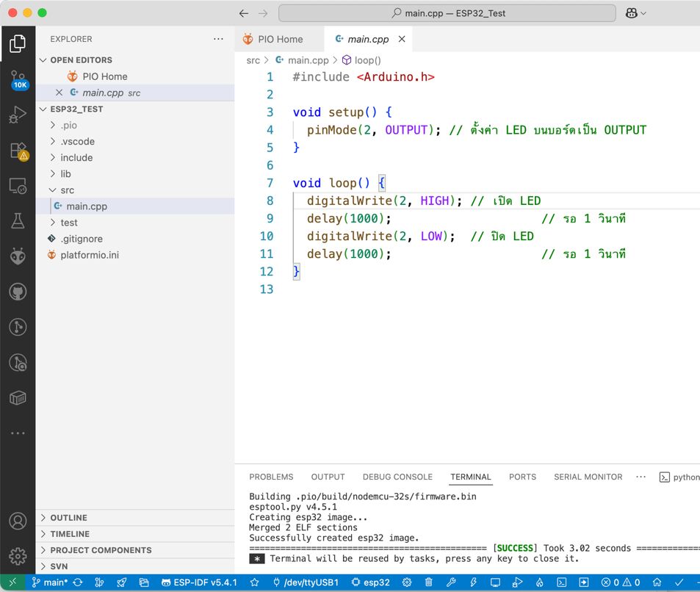The image size is (700, 592).
Task: Go back using the title bar arrow
Action: pyautogui.click(x=244, y=13)
